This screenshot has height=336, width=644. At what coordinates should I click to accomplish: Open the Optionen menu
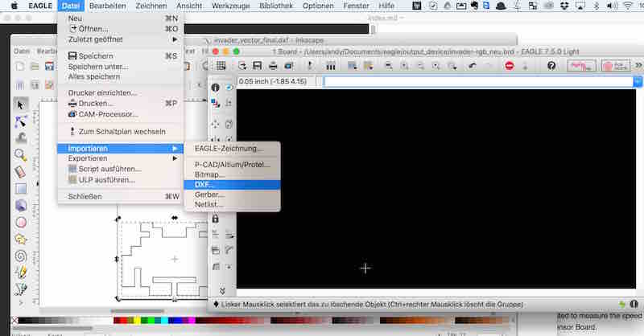coord(318,6)
